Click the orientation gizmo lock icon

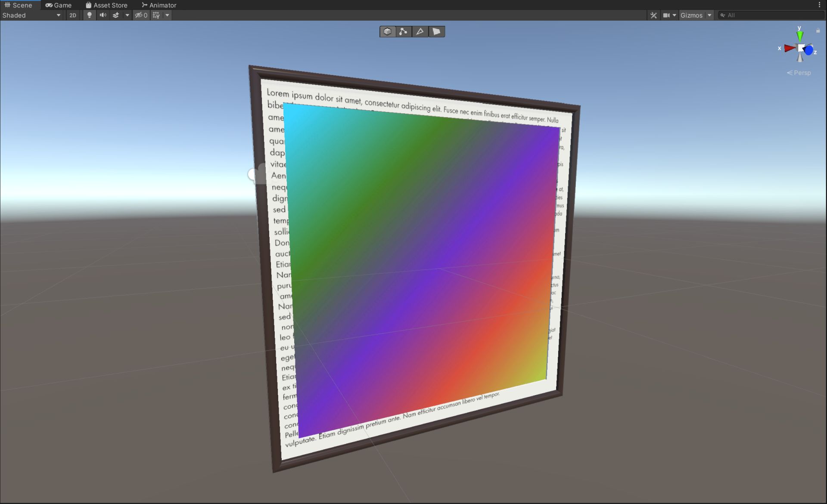pyautogui.click(x=818, y=31)
